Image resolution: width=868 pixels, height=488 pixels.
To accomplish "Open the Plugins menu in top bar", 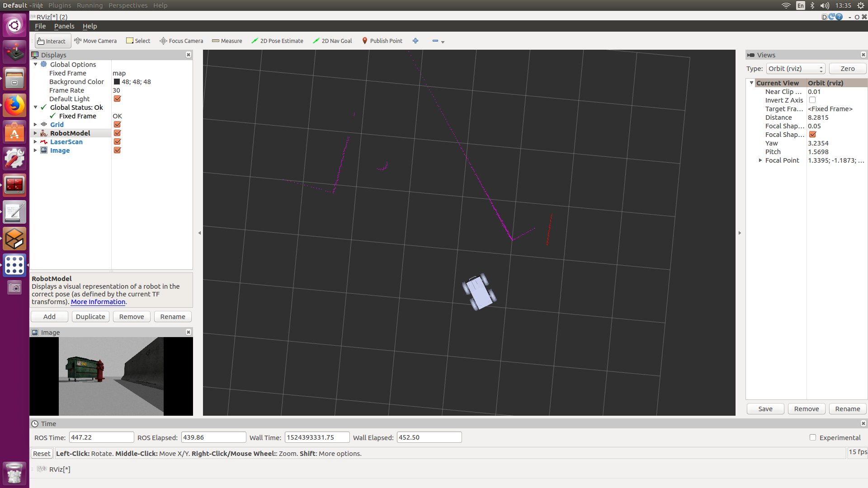I will (60, 5).
